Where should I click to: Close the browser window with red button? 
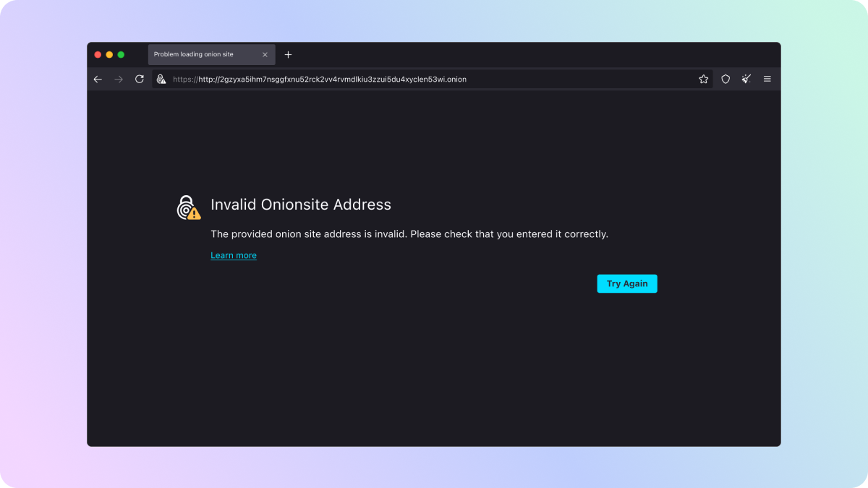(98, 55)
